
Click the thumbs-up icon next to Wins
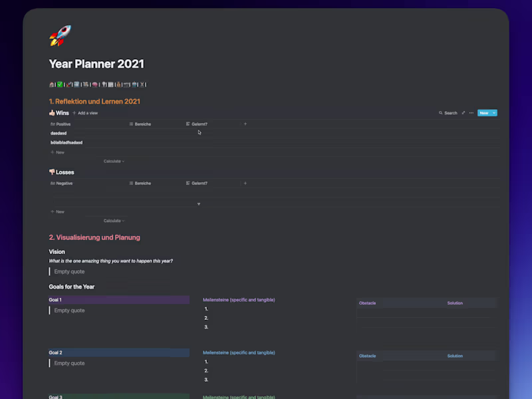pos(52,112)
